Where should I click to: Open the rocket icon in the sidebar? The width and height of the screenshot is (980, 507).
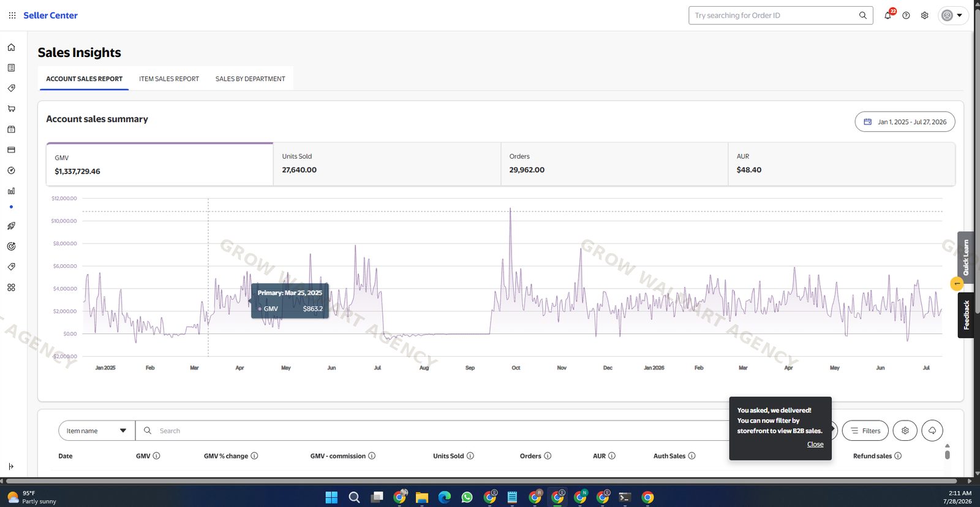[x=11, y=226]
